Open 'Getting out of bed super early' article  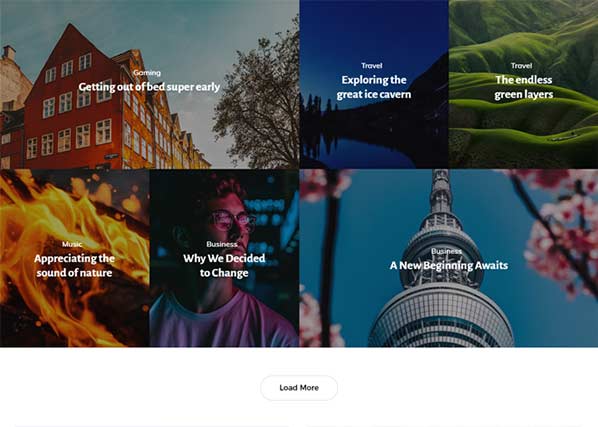point(149,87)
